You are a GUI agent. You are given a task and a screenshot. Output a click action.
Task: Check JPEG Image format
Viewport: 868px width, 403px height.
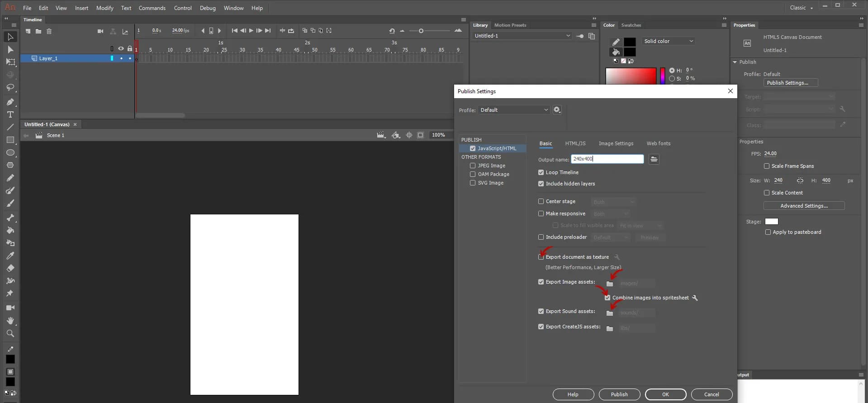(473, 166)
